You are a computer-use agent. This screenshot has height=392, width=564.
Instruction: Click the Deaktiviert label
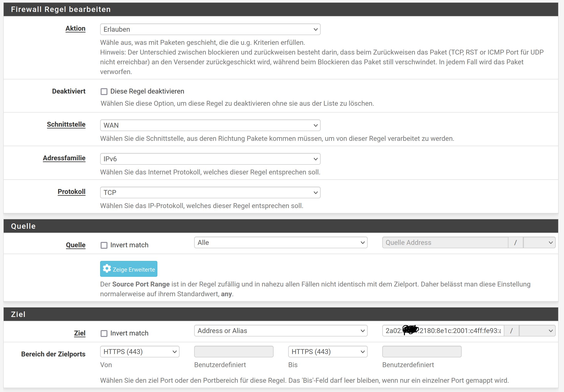[69, 91]
